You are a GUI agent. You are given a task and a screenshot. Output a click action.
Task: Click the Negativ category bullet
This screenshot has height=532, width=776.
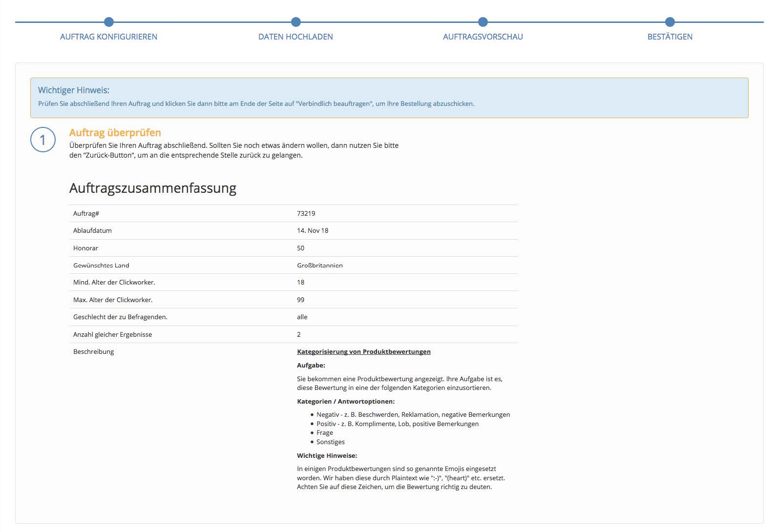coord(413,414)
